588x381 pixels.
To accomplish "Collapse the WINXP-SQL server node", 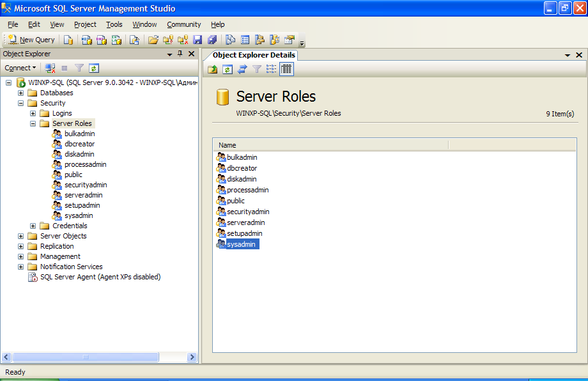I will 8,83.
